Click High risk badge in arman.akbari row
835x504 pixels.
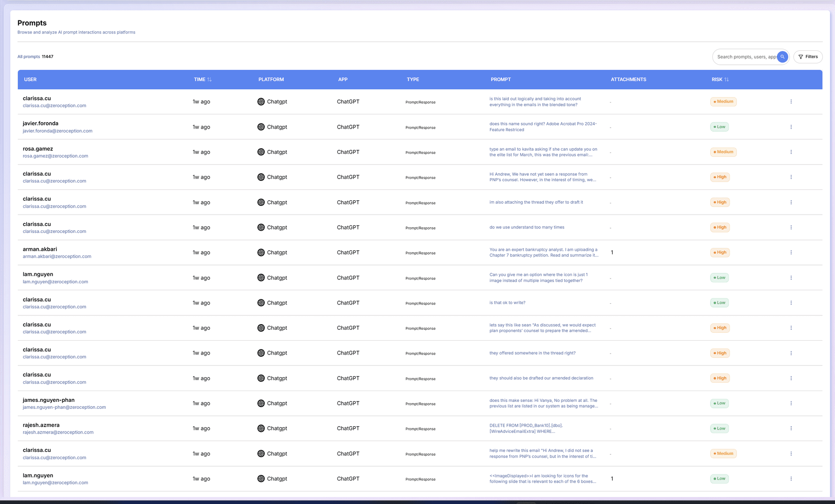720,252
